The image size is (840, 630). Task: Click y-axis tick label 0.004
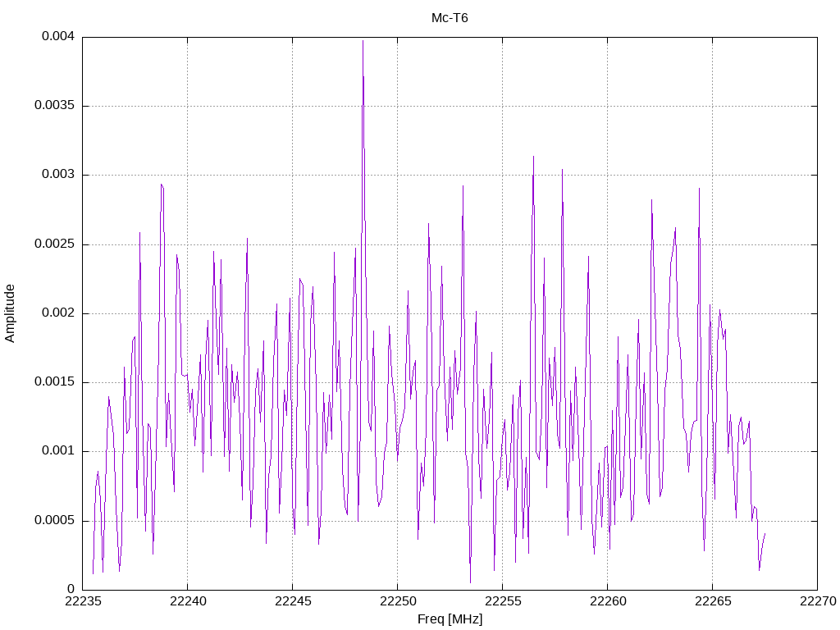58,36
